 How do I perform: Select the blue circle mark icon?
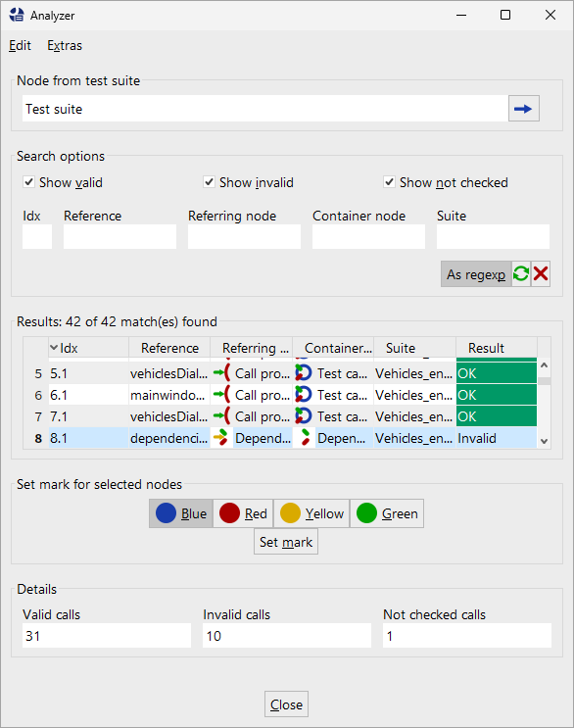pos(166,513)
